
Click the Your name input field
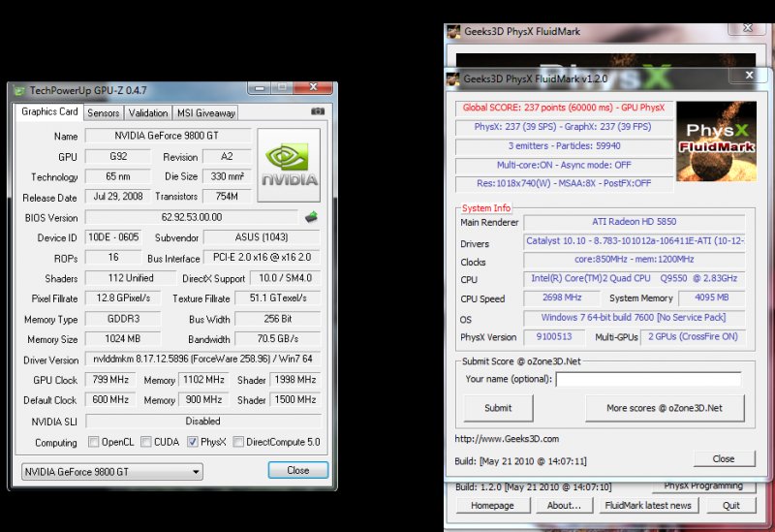[x=648, y=379]
